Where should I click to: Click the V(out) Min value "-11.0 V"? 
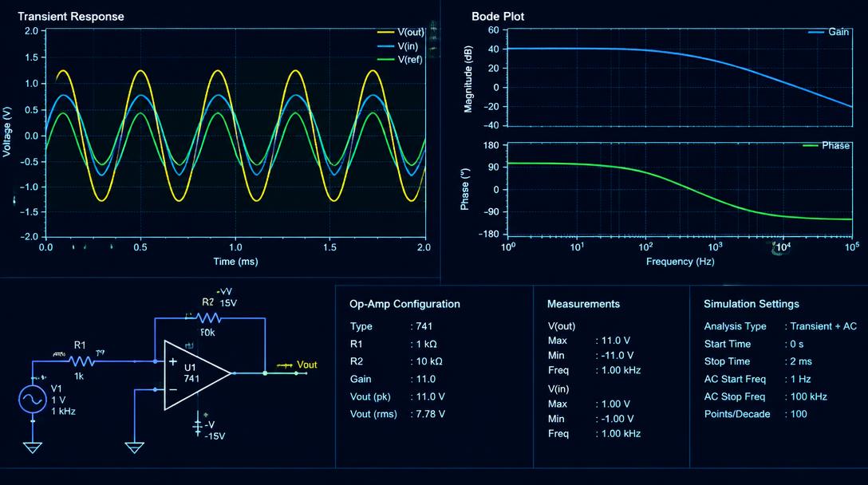pyautogui.click(x=617, y=356)
